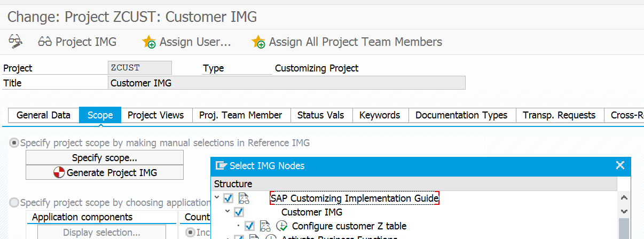Screen dimensions: 644x239
Task: Click the Project field ZCUST
Action: [140, 68]
